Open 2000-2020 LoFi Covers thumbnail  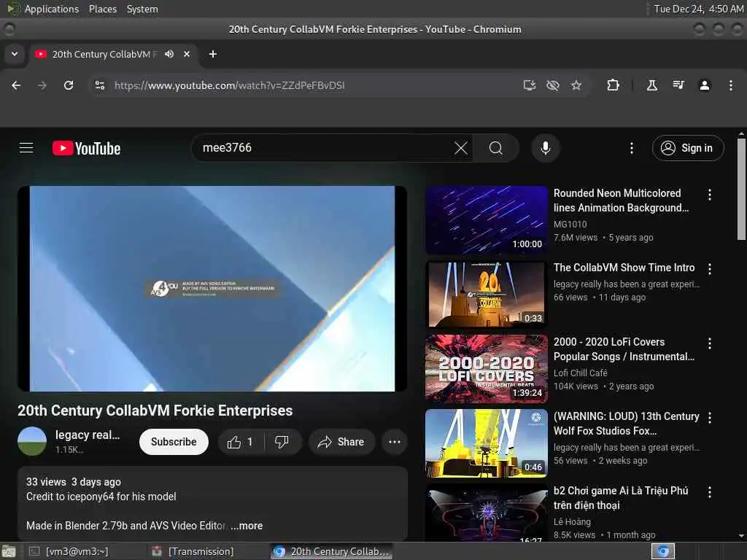[487, 368]
